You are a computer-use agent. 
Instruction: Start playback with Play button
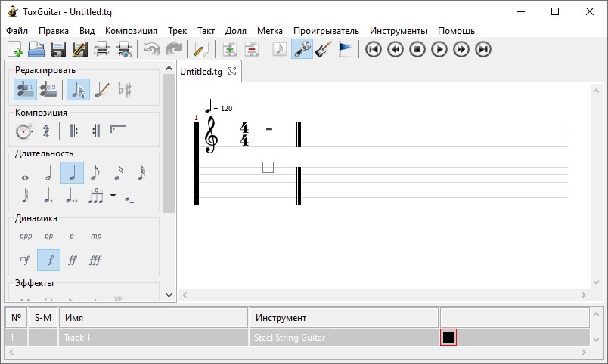[439, 50]
